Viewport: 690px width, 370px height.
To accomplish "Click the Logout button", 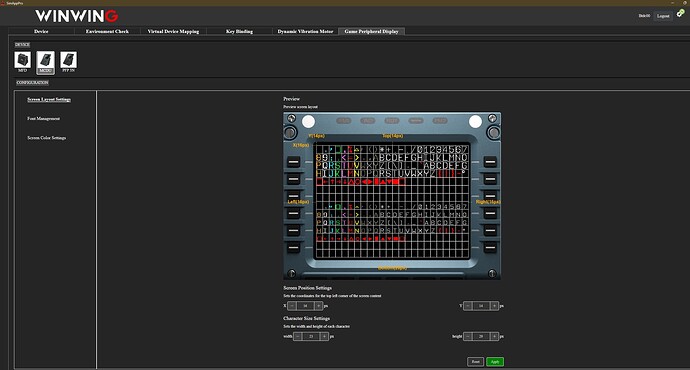I will (663, 16).
